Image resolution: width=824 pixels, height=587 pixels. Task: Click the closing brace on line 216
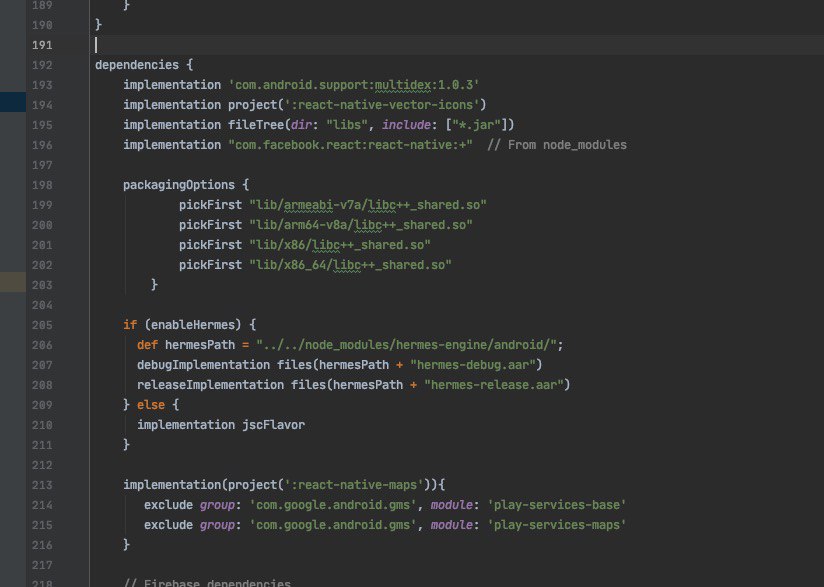[x=126, y=545]
